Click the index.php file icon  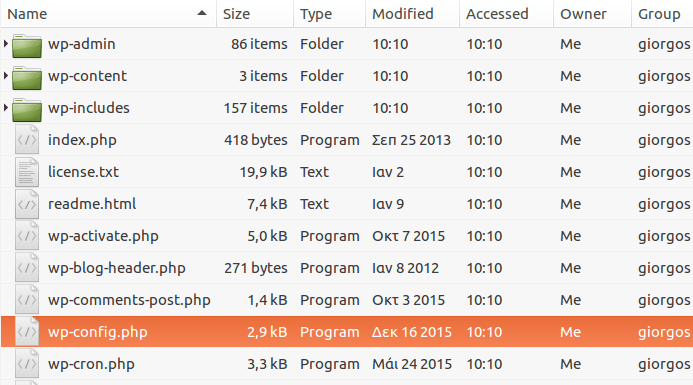click(27, 140)
